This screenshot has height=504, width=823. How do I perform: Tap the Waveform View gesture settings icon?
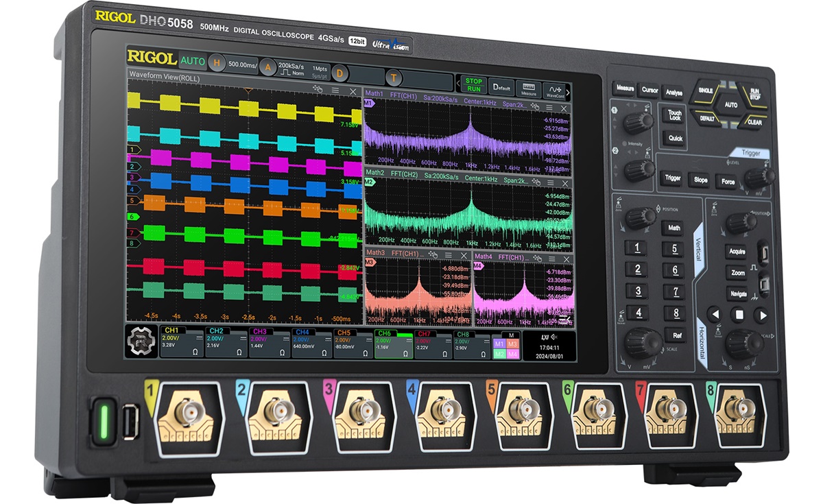pos(318,89)
